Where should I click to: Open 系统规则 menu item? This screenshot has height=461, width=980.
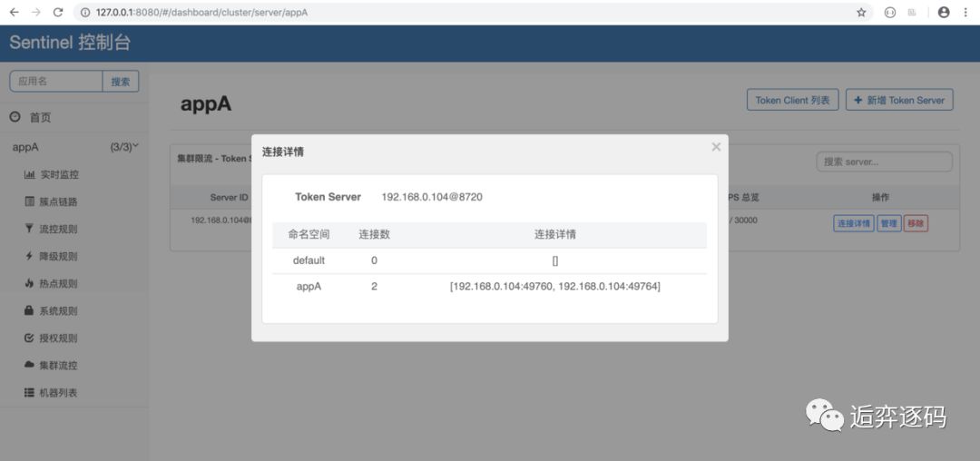pos(59,311)
